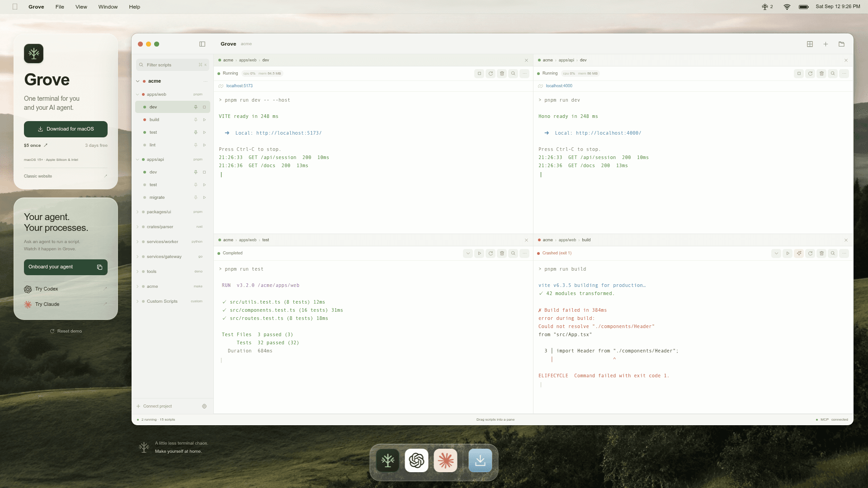Toggle the sidebar panel visibility
Image resolution: width=868 pixels, height=488 pixels.
(x=202, y=44)
